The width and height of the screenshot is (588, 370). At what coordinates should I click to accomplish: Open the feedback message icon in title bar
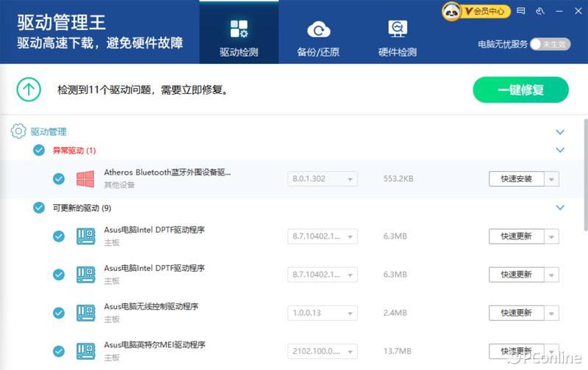click(x=521, y=11)
